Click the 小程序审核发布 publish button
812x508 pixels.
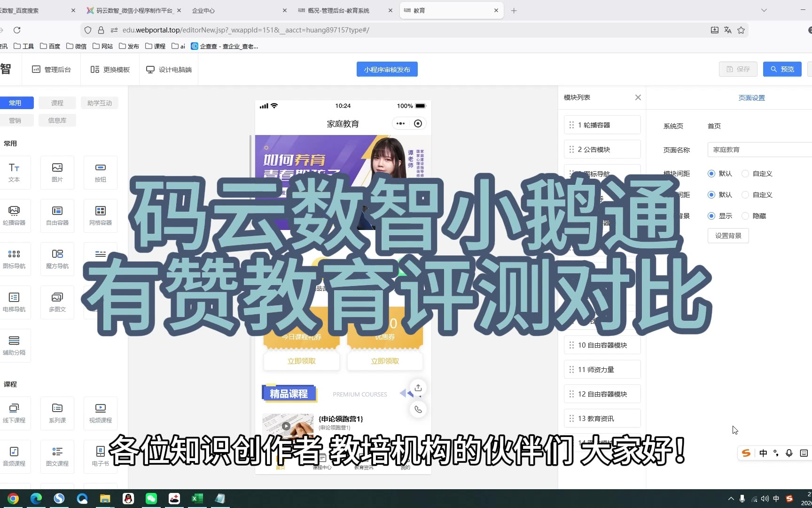(x=387, y=69)
